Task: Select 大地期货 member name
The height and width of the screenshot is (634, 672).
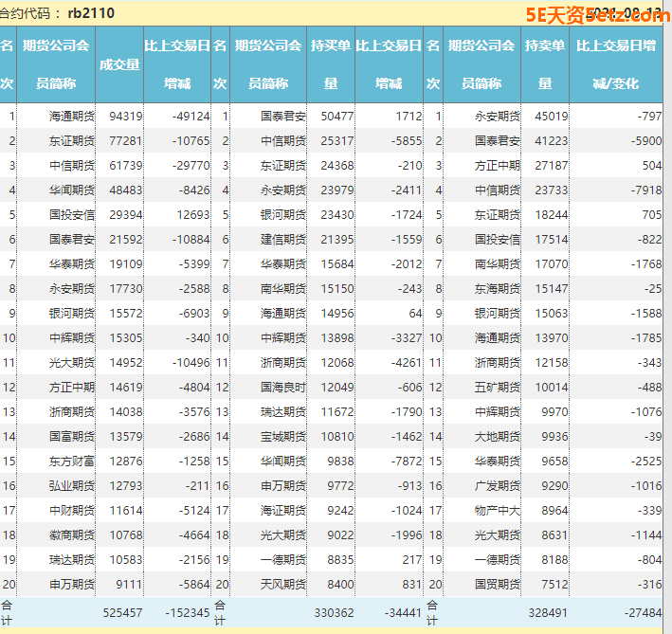Action: 498,437
